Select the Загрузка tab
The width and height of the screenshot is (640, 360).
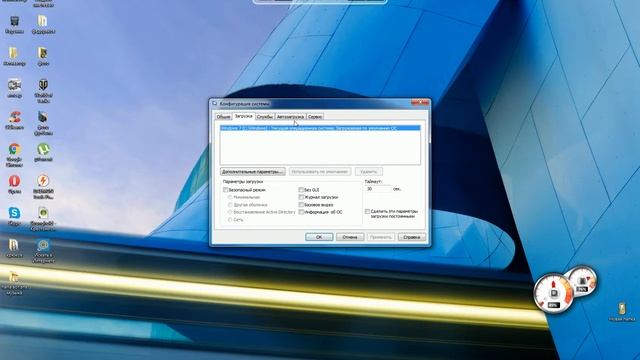click(244, 116)
